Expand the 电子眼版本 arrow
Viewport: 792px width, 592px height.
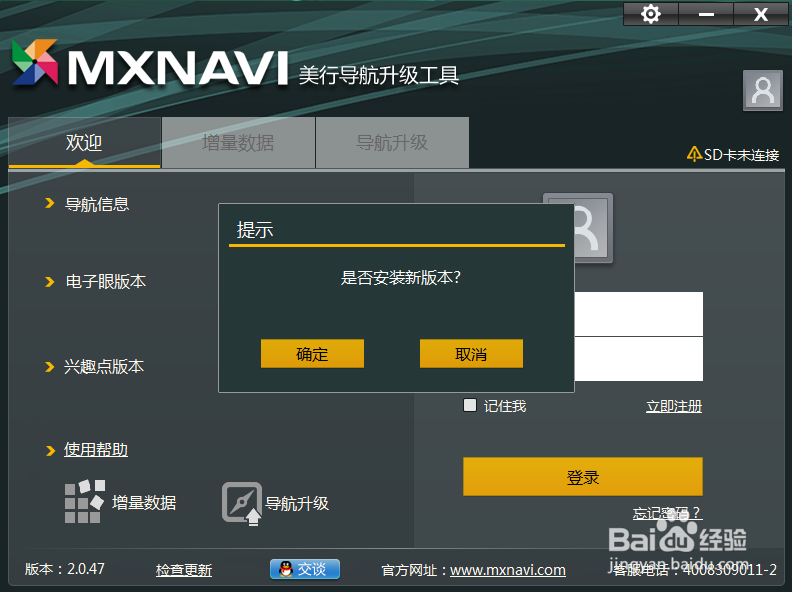click(50, 281)
